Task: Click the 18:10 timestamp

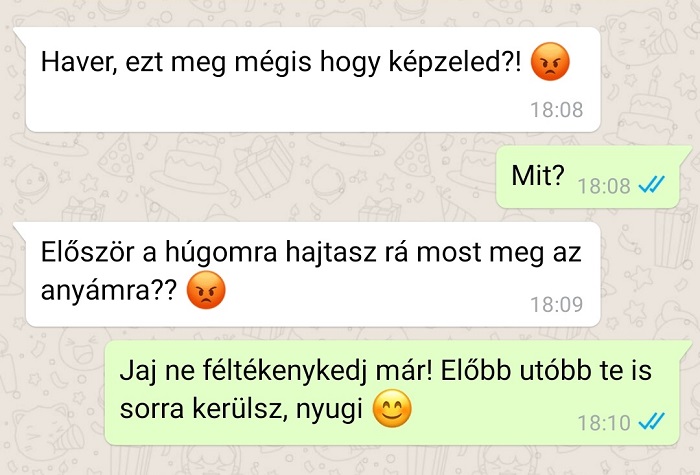Action: click(x=604, y=423)
